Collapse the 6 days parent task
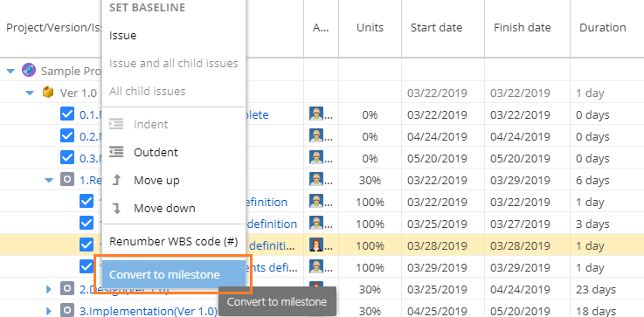Image resolution: width=644 pixels, height=317 pixels. point(49,180)
